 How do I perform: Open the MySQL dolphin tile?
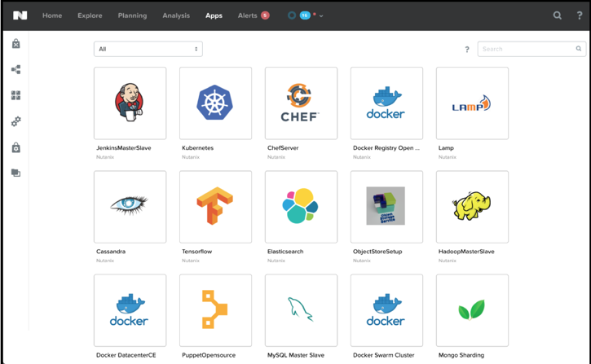click(301, 310)
